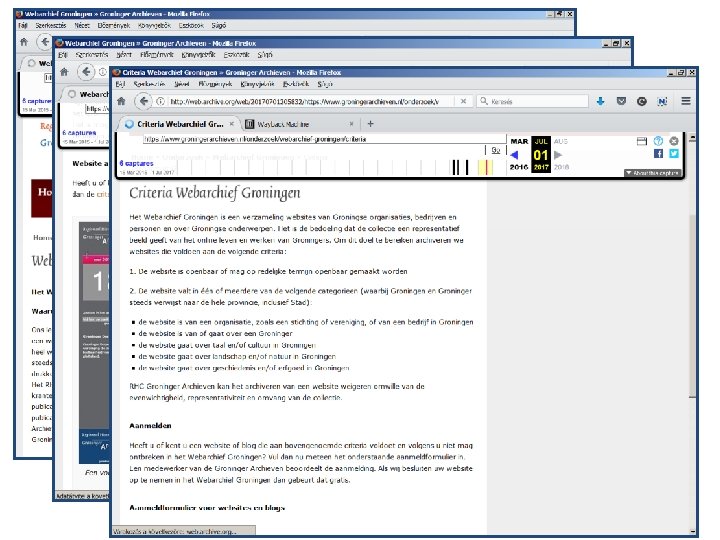Share the capture on Facebook
This screenshot has height=540, width=720.
[x=658, y=154]
